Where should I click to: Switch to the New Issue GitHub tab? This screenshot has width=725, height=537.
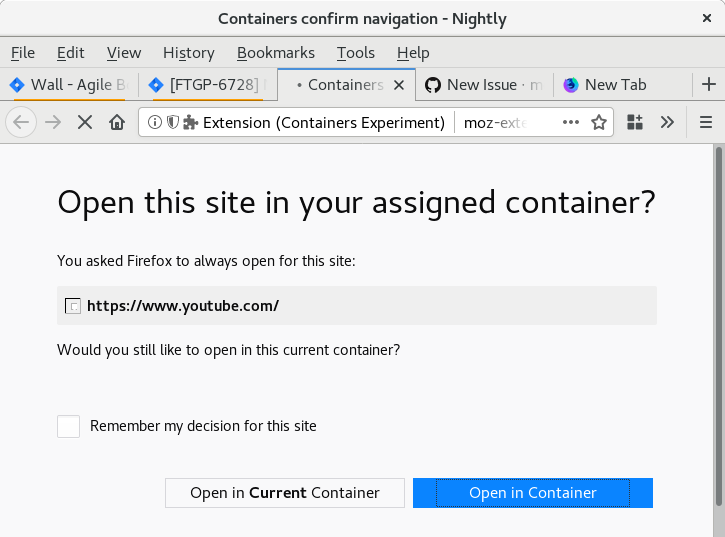click(483, 85)
